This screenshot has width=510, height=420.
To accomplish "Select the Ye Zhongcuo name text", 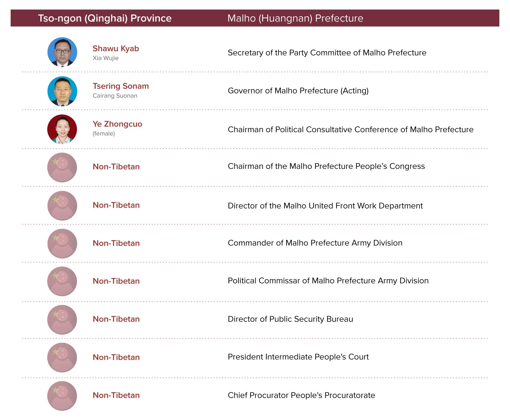I will tap(117, 124).
